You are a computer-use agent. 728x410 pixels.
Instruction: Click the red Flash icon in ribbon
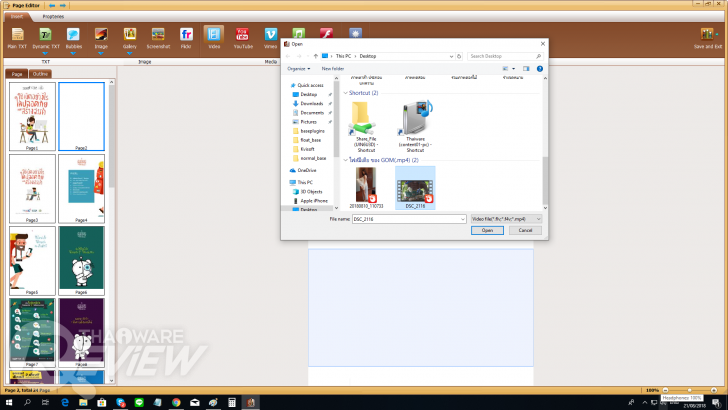pos(326,33)
